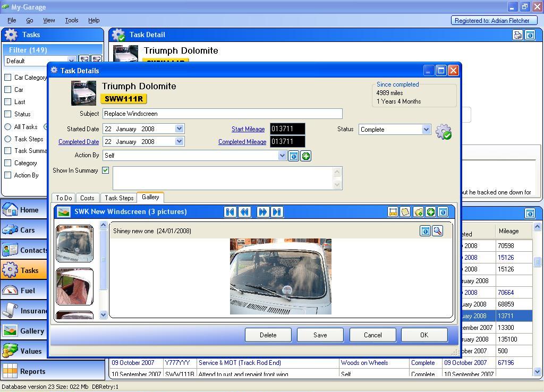The image size is (544, 392).
Task: Click the Completed Mileage link
Action: 242,142
